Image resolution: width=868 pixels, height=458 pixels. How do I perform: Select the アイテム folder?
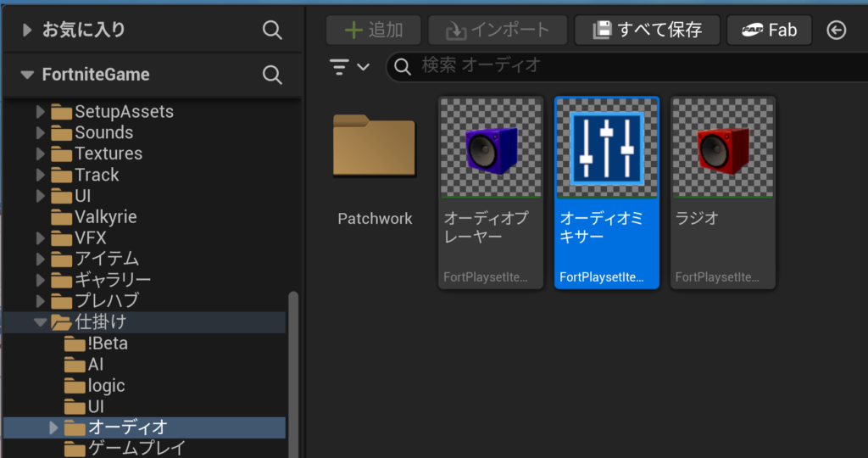tap(95, 260)
